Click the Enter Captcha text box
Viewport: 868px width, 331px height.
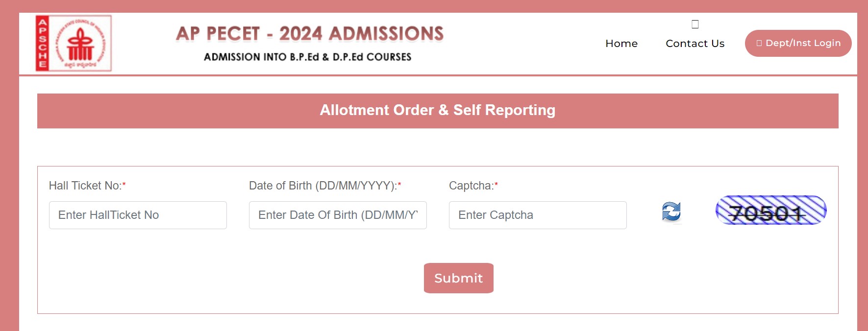[537, 215]
